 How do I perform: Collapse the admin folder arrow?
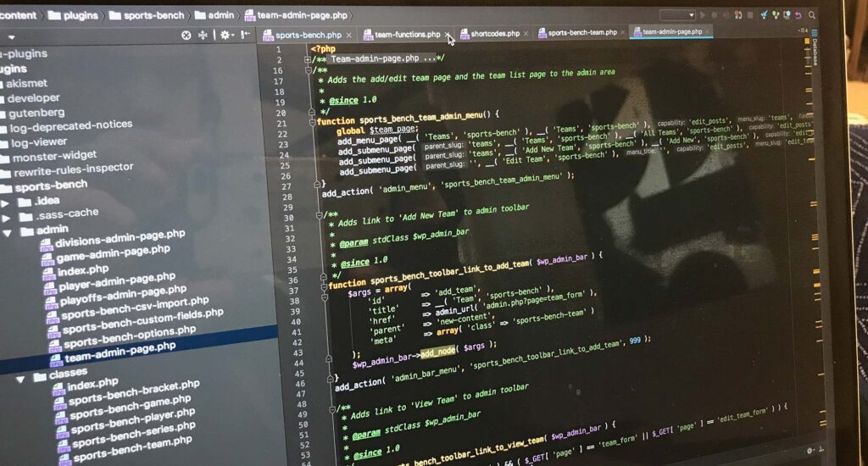(7, 233)
